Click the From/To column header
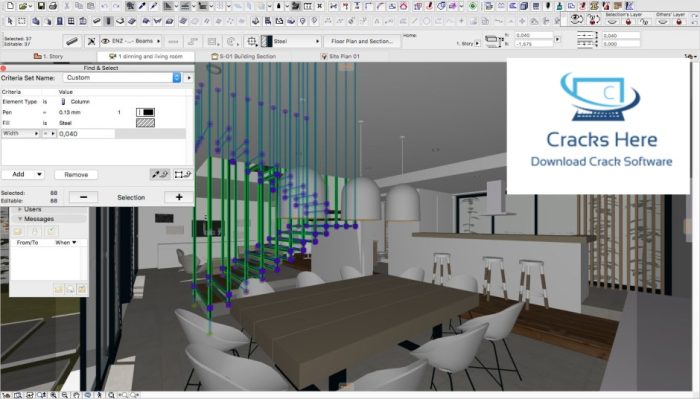The image size is (700, 399). click(x=27, y=242)
